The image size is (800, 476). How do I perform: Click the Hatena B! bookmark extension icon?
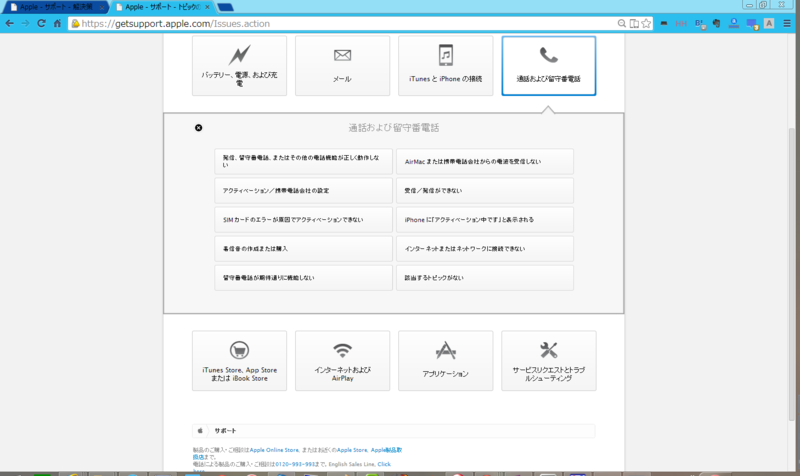point(700,24)
